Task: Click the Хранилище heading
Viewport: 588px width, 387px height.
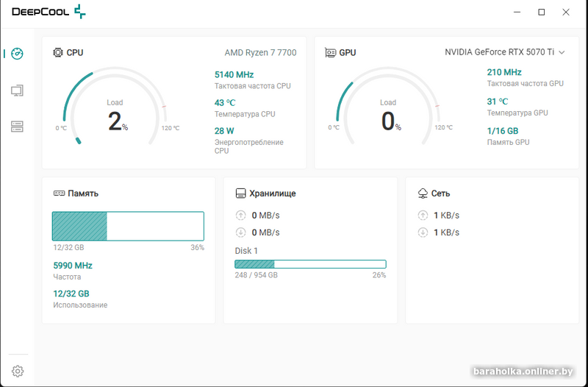Action: tap(273, 193)
